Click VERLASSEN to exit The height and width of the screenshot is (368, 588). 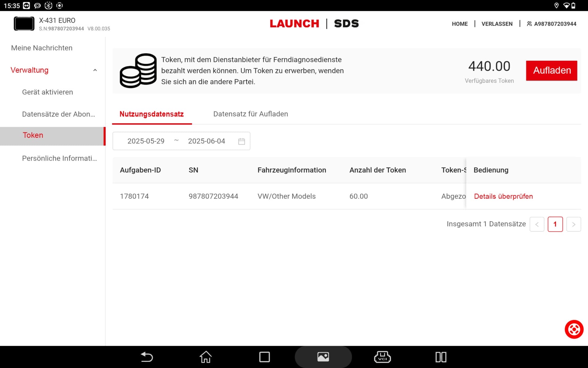point(497,24)
